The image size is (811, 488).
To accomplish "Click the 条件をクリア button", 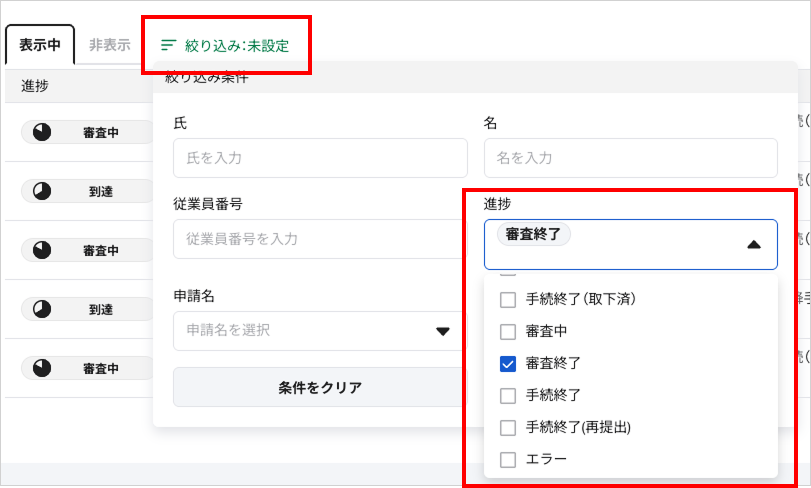I will tap(320, 387).
